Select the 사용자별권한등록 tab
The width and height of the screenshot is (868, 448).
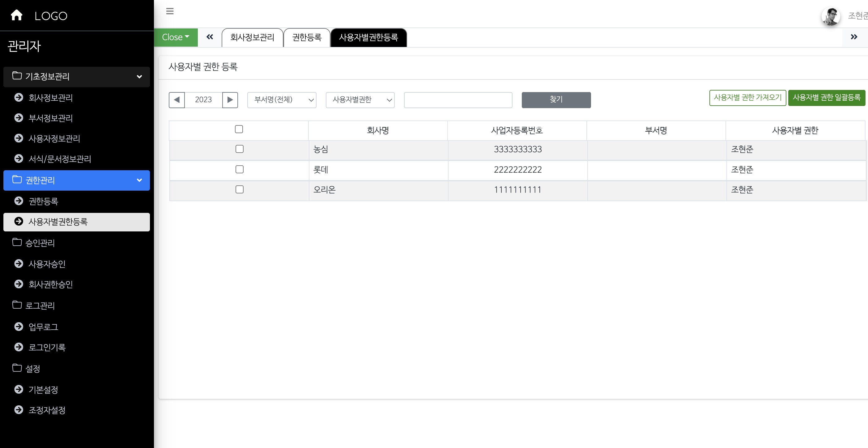(369, 37)
